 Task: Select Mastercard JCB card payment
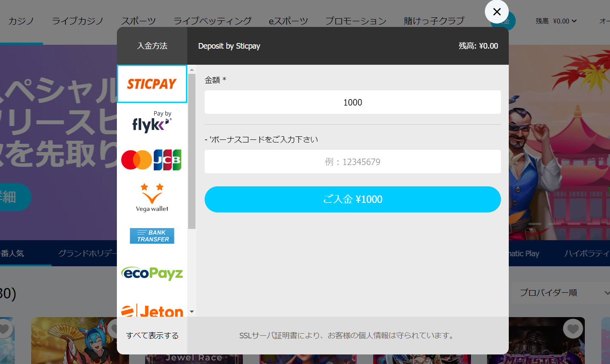pos(152,160)
